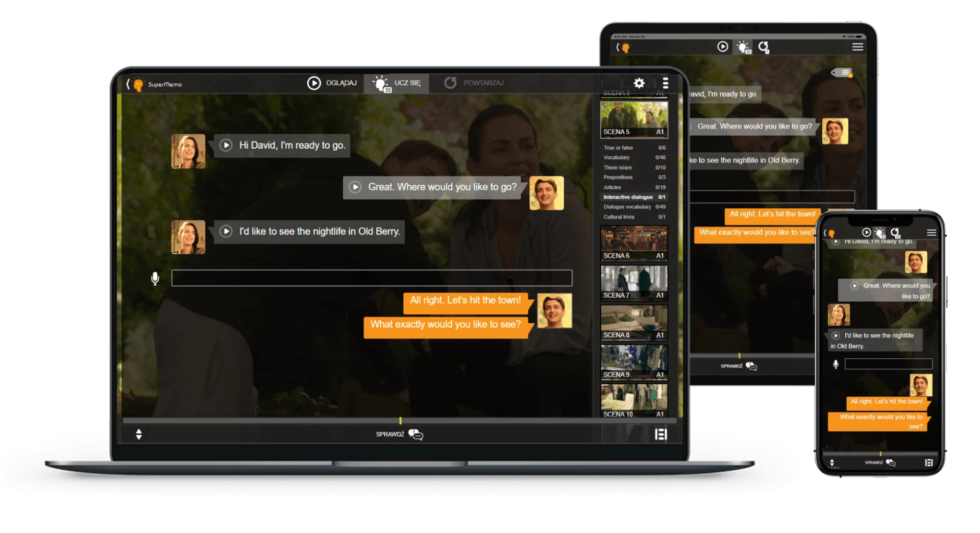Click the phone progress bar marker

[x=880, y=453]
